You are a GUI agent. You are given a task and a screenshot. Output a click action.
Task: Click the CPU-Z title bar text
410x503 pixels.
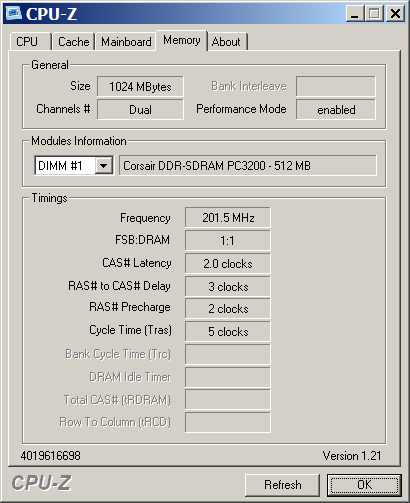[x=51, y=14]
